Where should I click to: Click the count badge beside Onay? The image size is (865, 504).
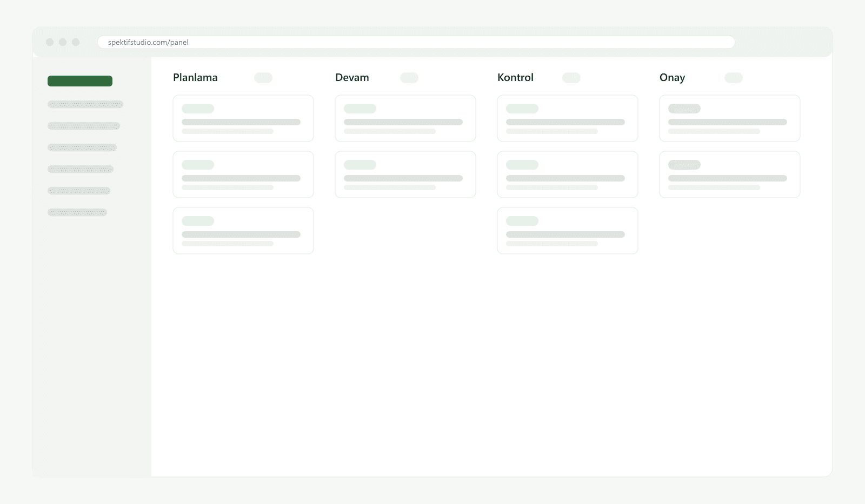(734, 78)
